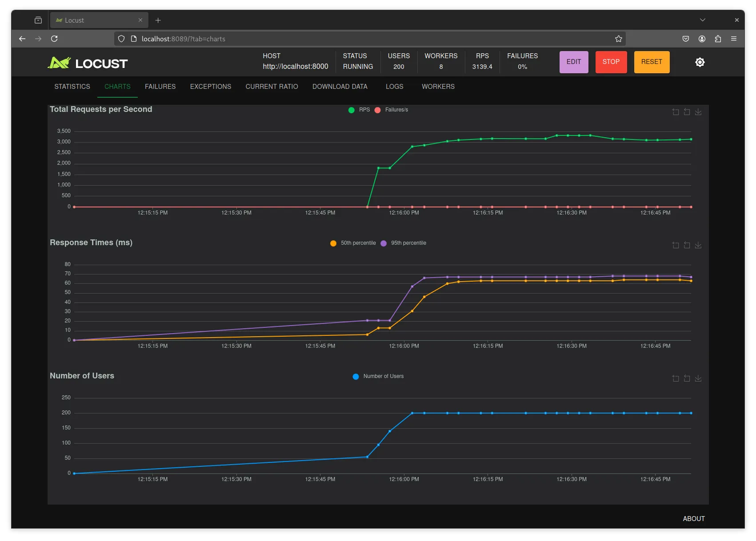Click the Edit button to modify test

click(x=574, y=62)
